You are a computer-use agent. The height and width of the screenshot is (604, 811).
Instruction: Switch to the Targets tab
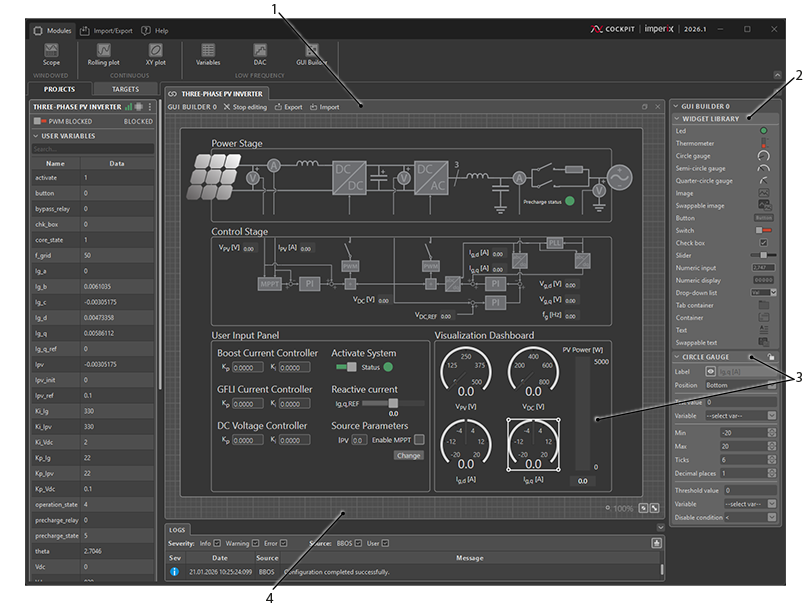pos(125,89)
